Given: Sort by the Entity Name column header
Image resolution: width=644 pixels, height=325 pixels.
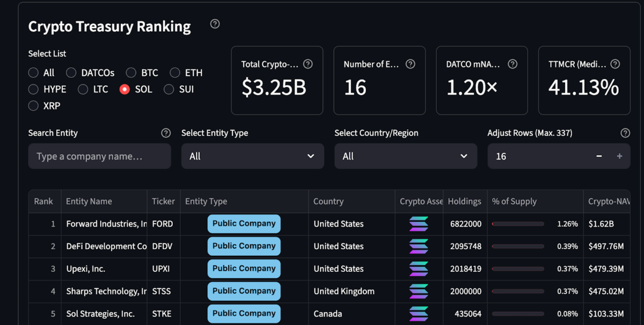Looking at the screenshot, I should coord(104,201).
